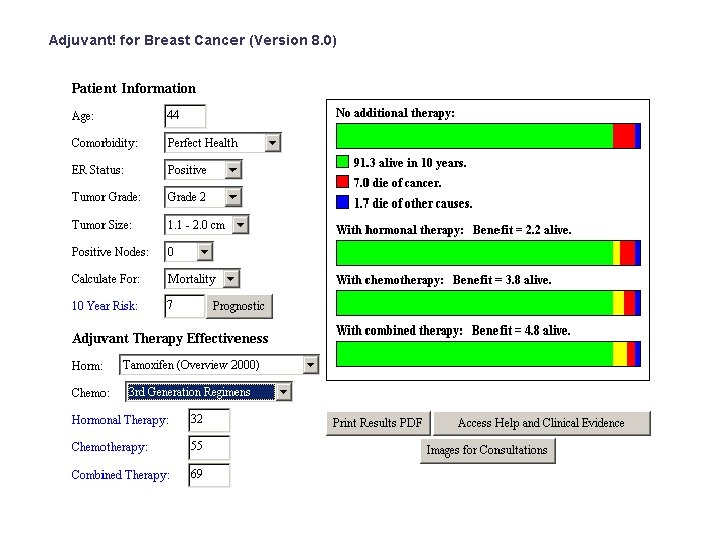Click the red die of cancer swatch

343,182
